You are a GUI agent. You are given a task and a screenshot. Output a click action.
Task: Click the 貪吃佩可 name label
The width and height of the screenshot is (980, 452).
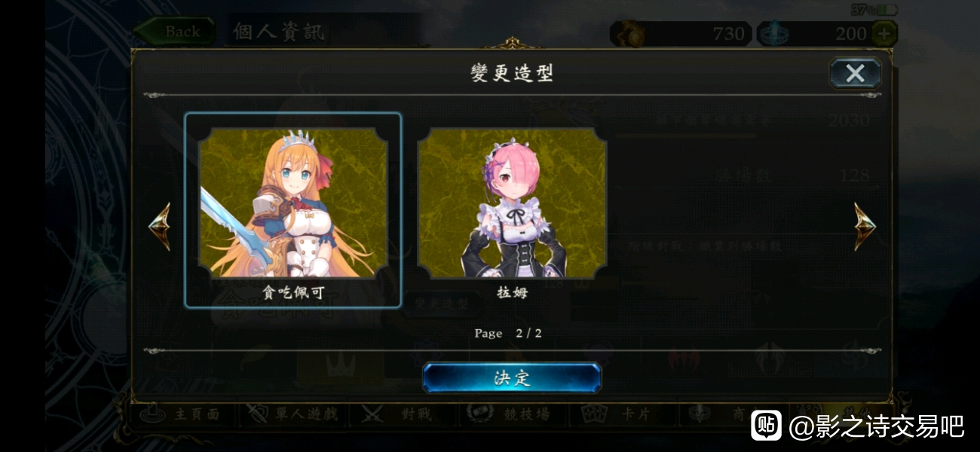[x=293, y=293]
